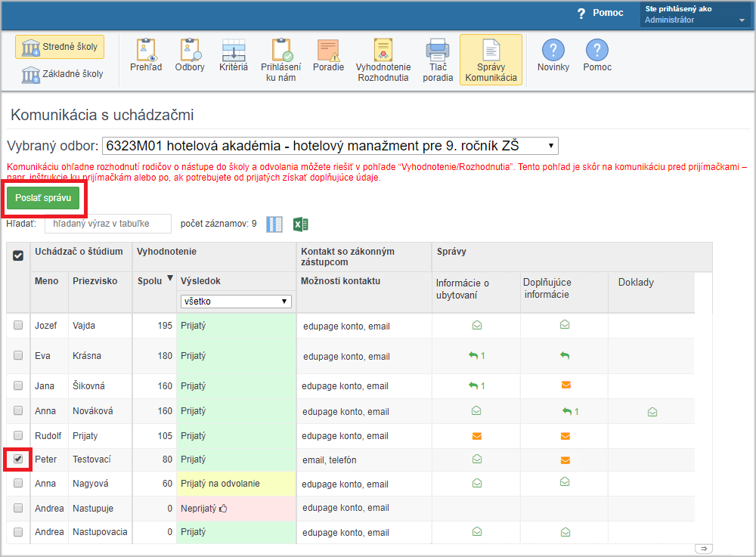Open the Kritériá toolbar icon

tap(234, 55)
